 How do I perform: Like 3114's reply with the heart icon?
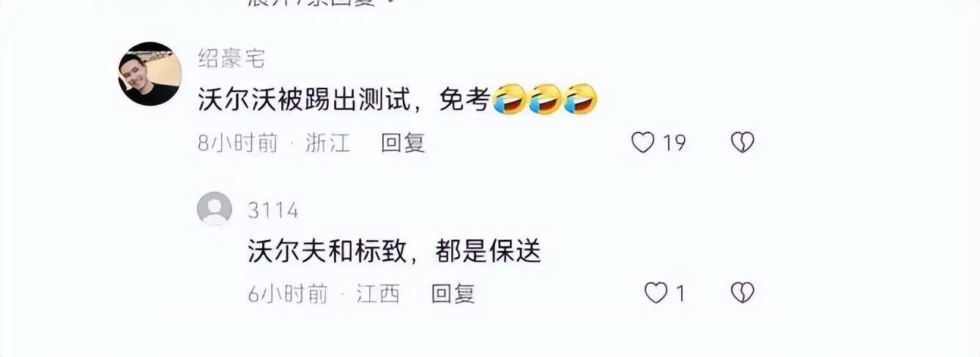(656, 293)
